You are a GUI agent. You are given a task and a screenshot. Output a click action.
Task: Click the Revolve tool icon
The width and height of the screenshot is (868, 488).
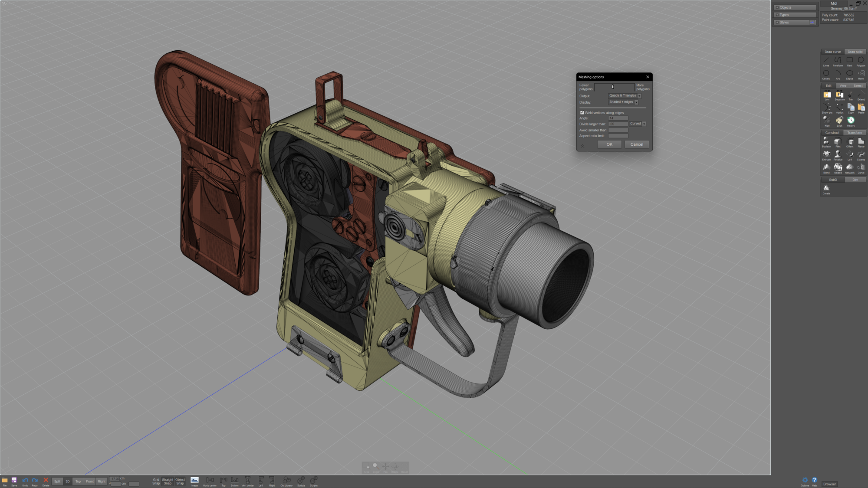[x=838, y=155]
